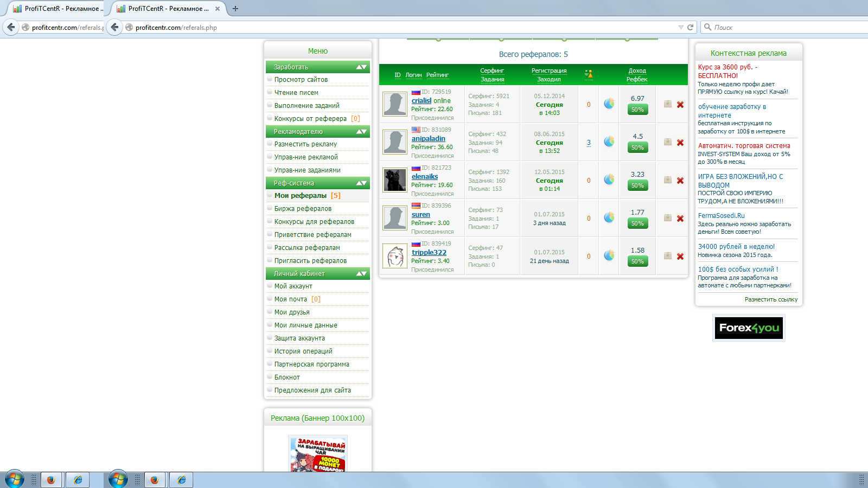Screen dimensions: 868x488
Task: Open elenaiks black cat avatar
Action: click(x=395, y=180)
